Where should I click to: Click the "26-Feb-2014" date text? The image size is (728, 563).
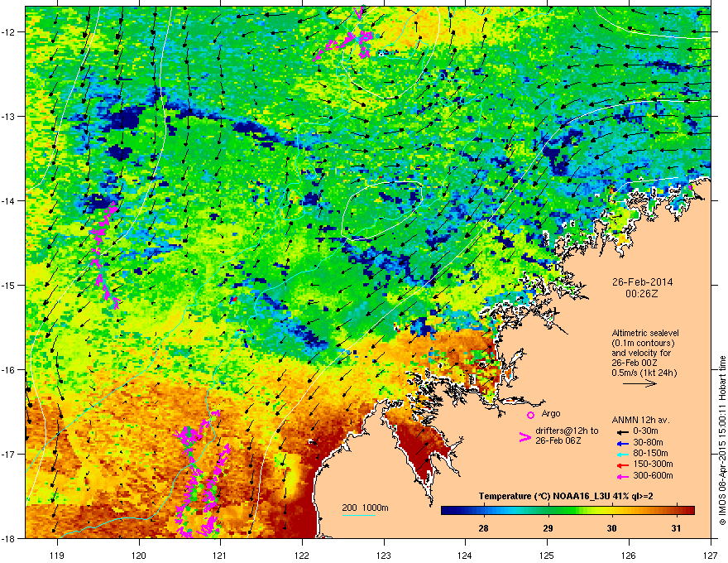642,282
